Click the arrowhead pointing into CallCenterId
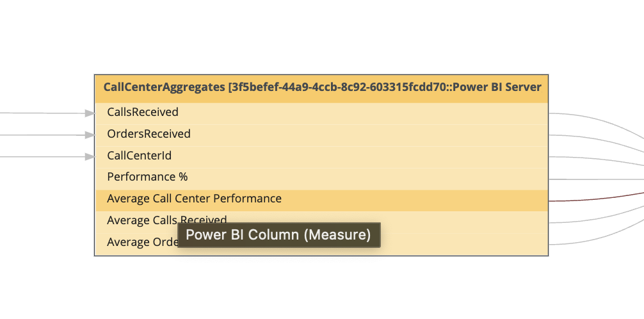Screen dimensions: 644x319 tap(90, 156)
